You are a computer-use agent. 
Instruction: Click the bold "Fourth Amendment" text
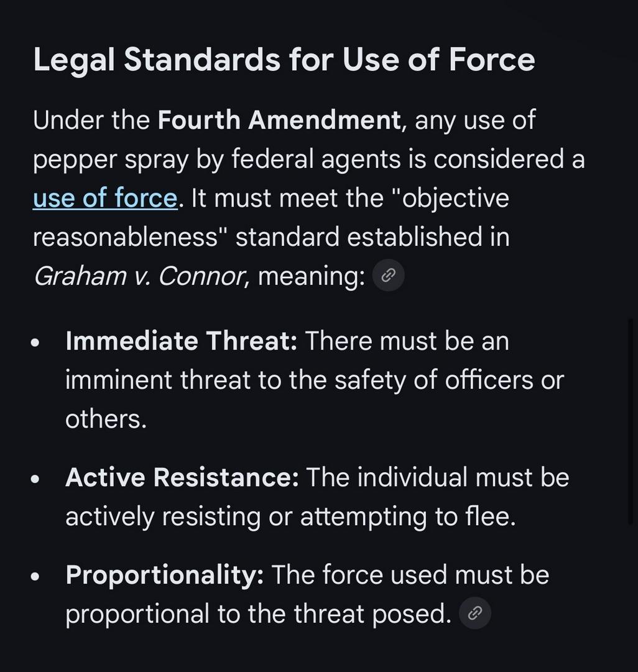click(279, 120)
